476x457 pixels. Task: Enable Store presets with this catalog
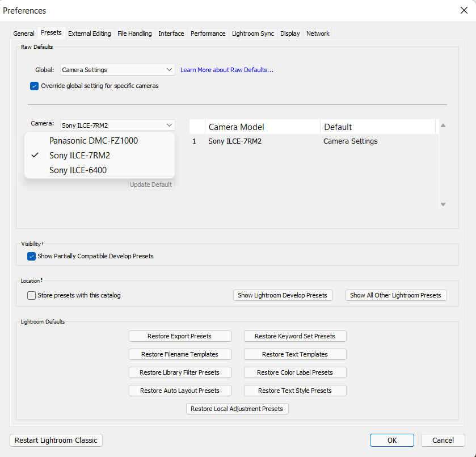pyautogui.click(x=32, y=295)
